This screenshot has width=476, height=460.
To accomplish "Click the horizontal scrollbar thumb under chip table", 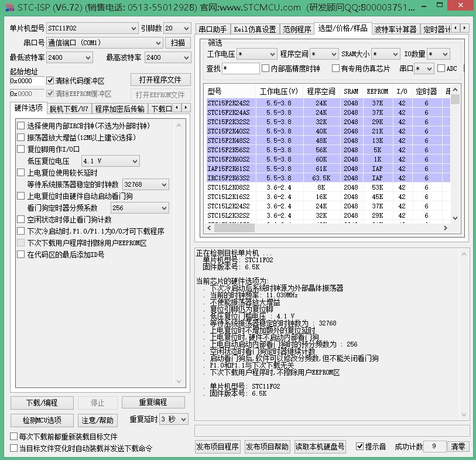I will [x=235, y=228].
